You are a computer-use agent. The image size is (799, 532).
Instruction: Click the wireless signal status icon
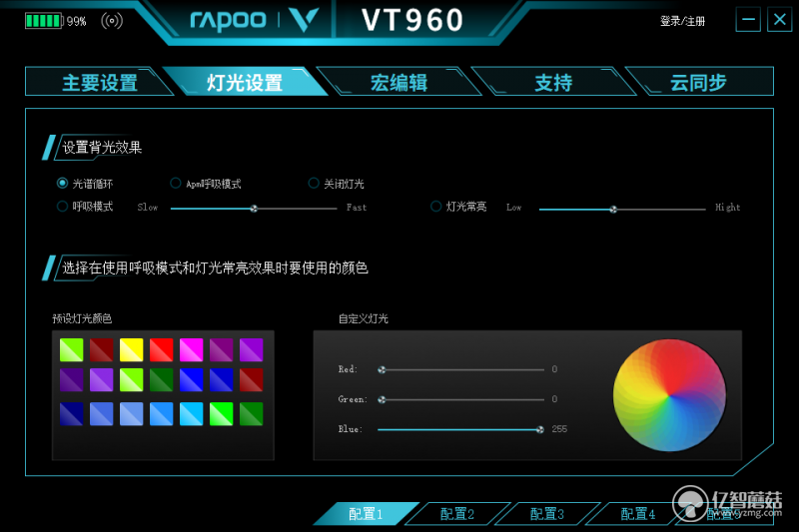(112, 21)
